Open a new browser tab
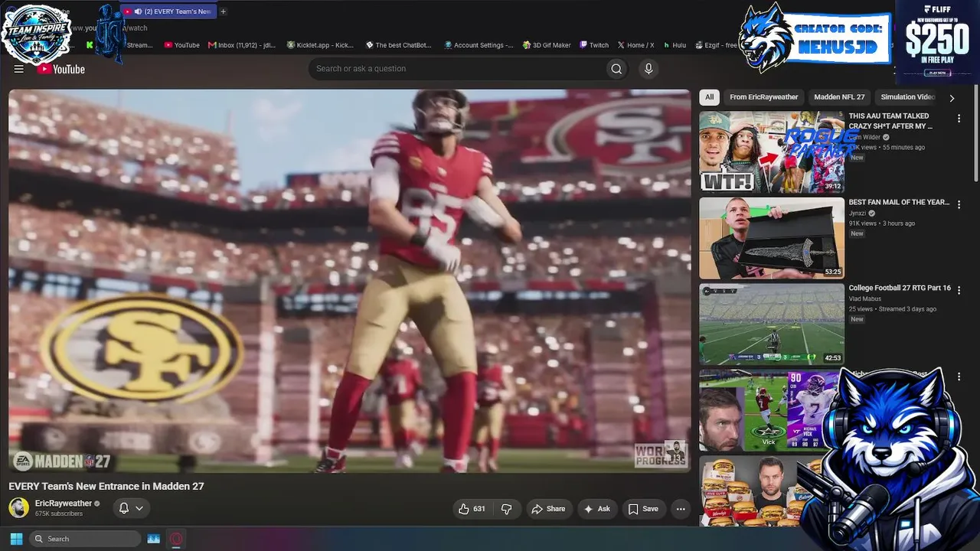 [x=224, y=11]
